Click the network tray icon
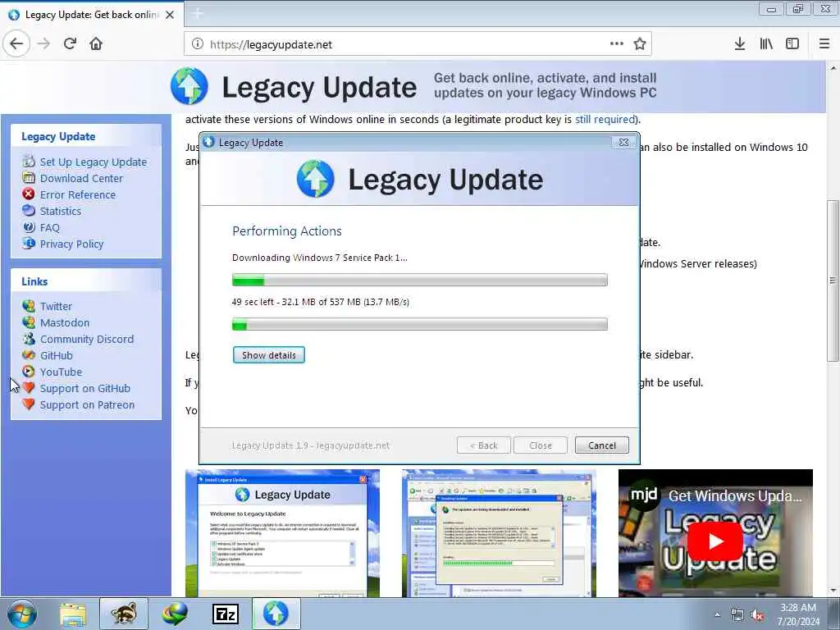The image size is (840, 630). (737, 615)
